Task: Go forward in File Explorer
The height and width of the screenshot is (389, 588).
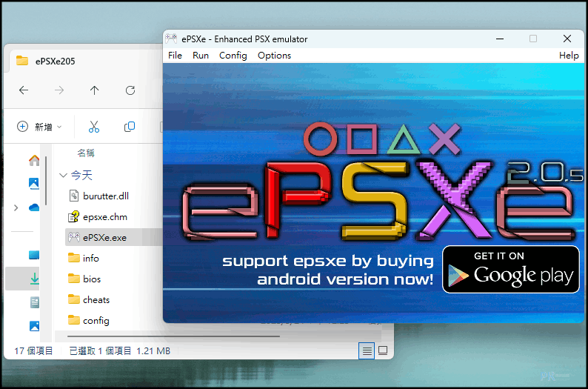Action: click(x=59, y=90)
